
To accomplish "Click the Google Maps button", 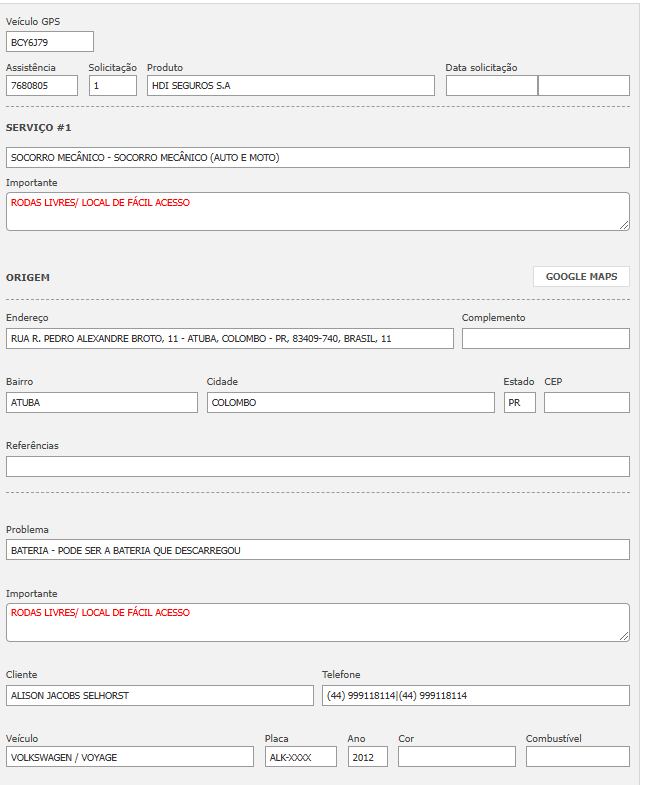I will (581, 277).
